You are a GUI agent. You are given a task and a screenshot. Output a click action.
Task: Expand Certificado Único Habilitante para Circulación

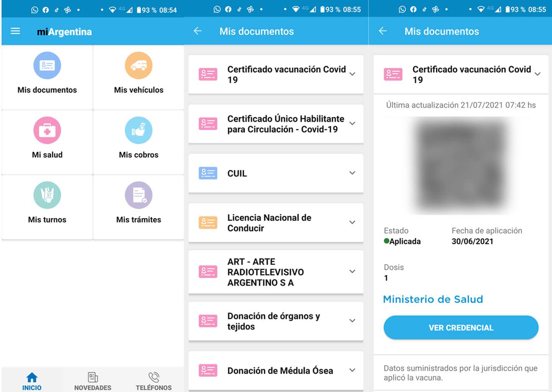(x=352, y=123)
